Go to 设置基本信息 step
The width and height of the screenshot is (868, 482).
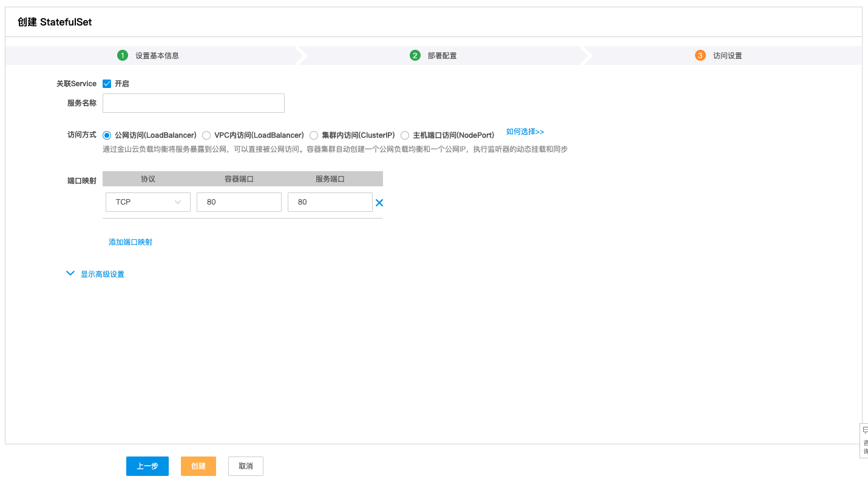tap(157, 56)
